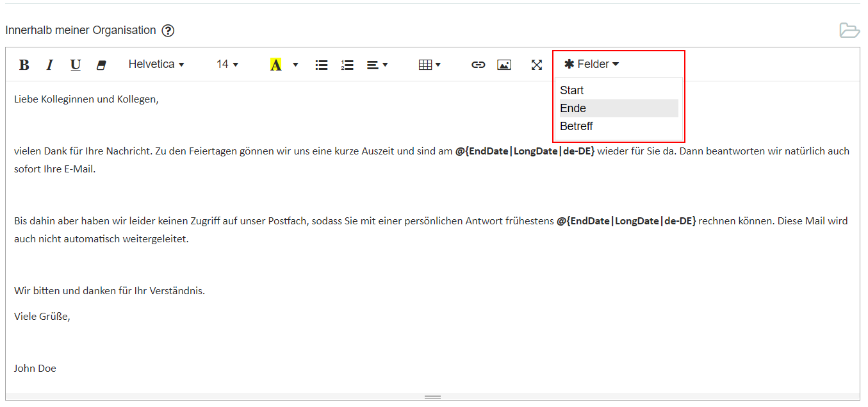Click the eraser remove-formatting icon

coord(101,65)
